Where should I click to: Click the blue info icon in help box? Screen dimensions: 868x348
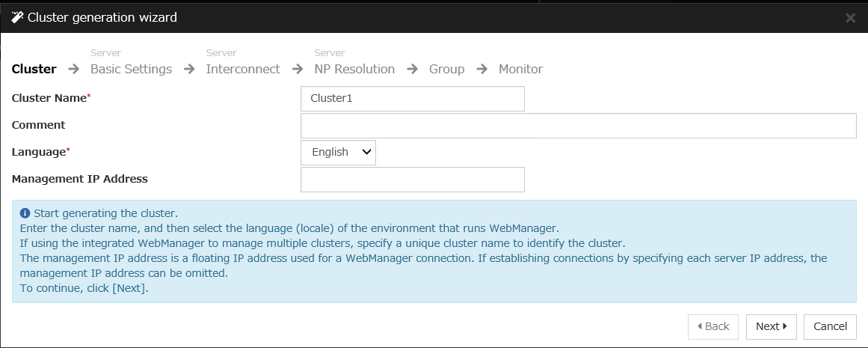25,213
